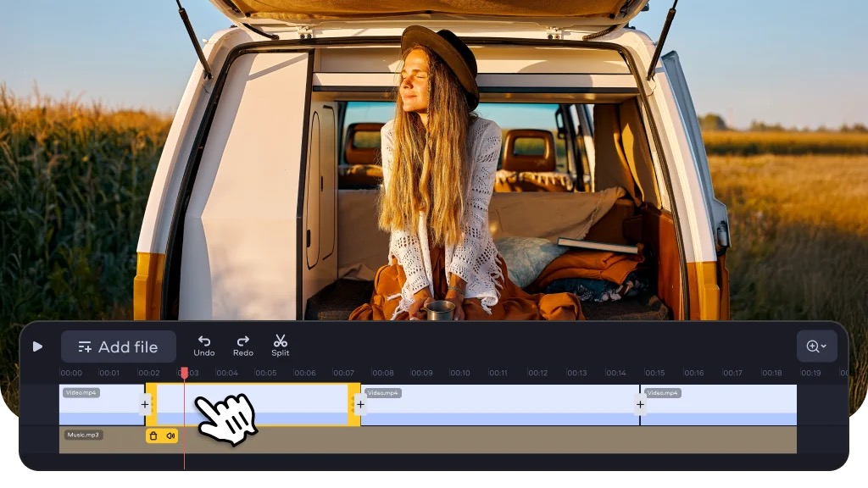Delete the selected clip with trash icon
Viewport: 868px width, 488px height.
click(154, 436)
